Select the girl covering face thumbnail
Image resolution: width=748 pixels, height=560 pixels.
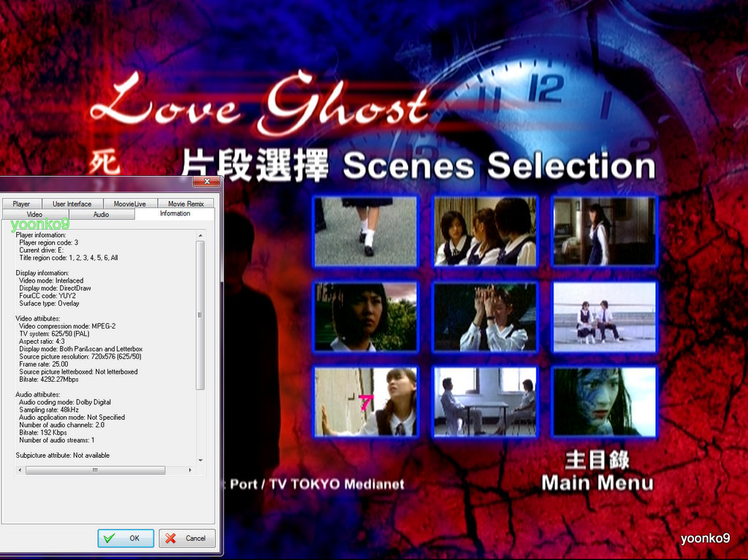[485, 317]
